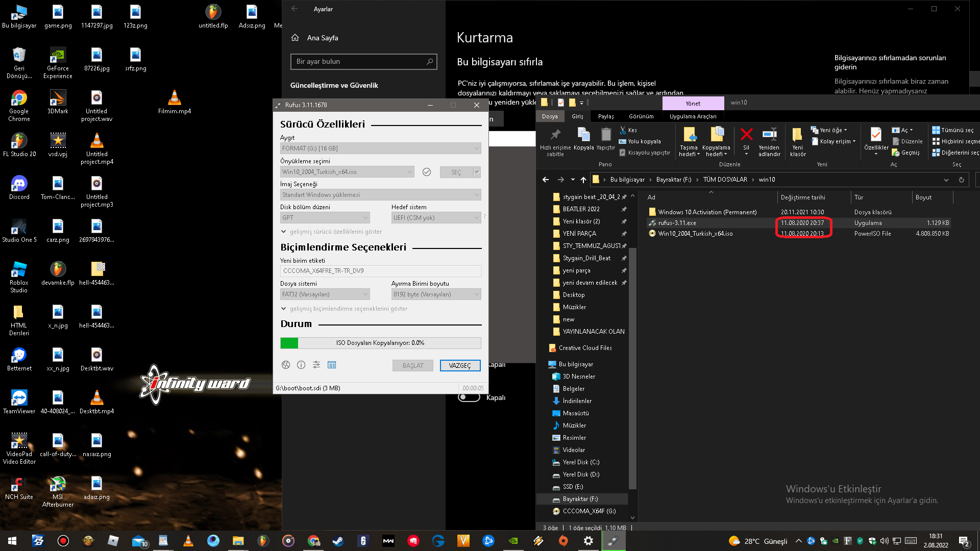980x551 pixels.
Task: Go to Ana Sayfa in Settings
Action: 322,38
